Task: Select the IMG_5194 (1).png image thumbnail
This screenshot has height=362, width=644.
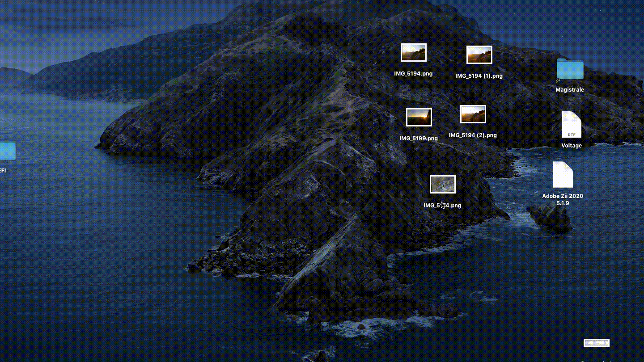Action: (x=479, y=55)
